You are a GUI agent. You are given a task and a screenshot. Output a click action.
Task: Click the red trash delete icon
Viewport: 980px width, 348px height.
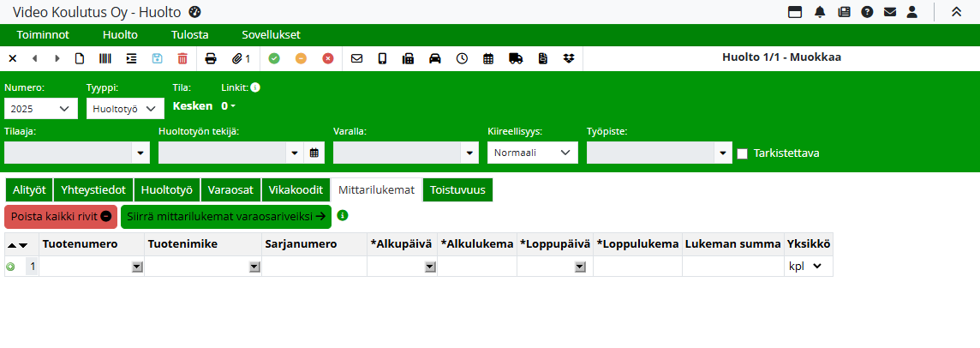182,58
